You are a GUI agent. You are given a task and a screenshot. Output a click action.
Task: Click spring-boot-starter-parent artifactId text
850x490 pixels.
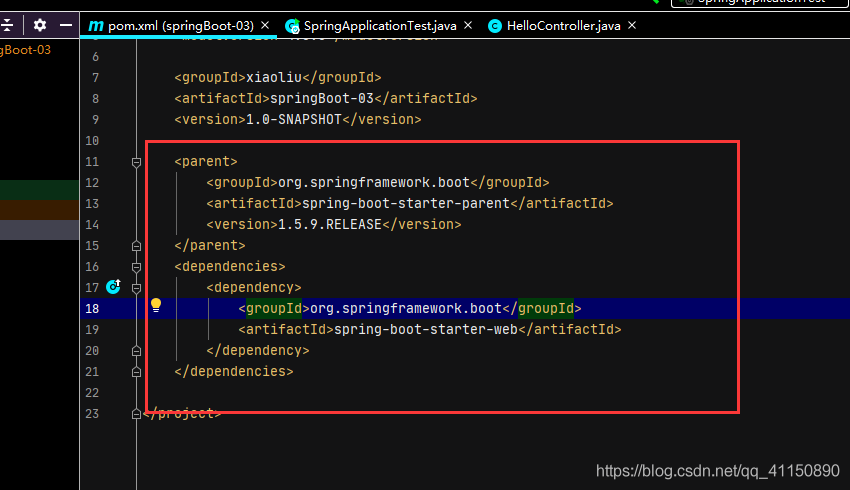pos(406,203)
